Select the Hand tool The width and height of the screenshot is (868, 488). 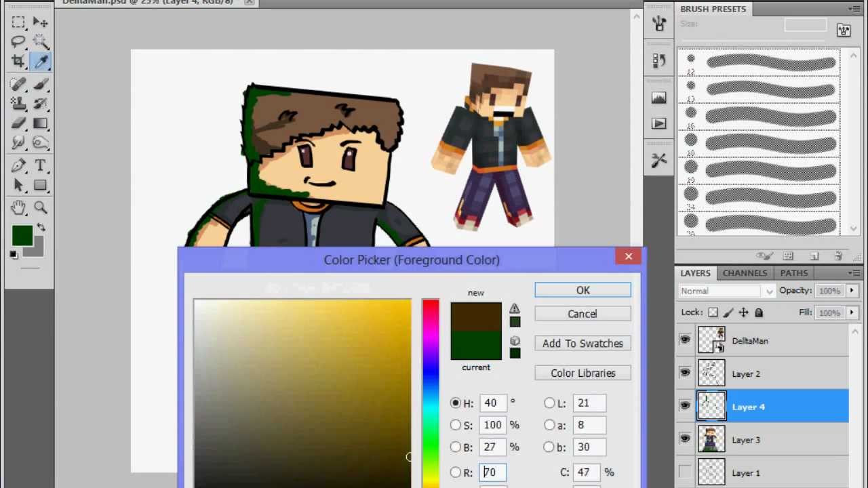18,207
